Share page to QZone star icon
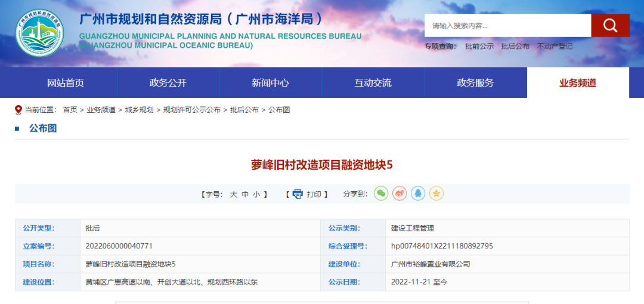 click(x=436, y=194)
